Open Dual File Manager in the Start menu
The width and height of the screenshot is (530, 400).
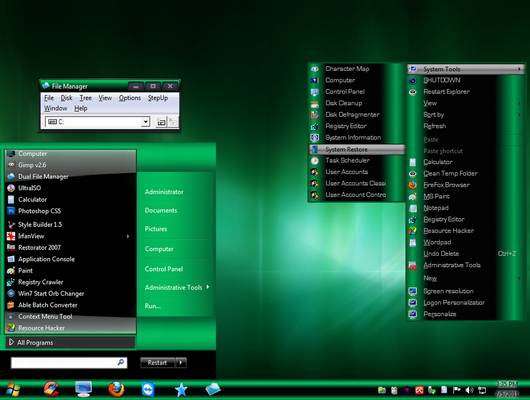tap(70, 177)
